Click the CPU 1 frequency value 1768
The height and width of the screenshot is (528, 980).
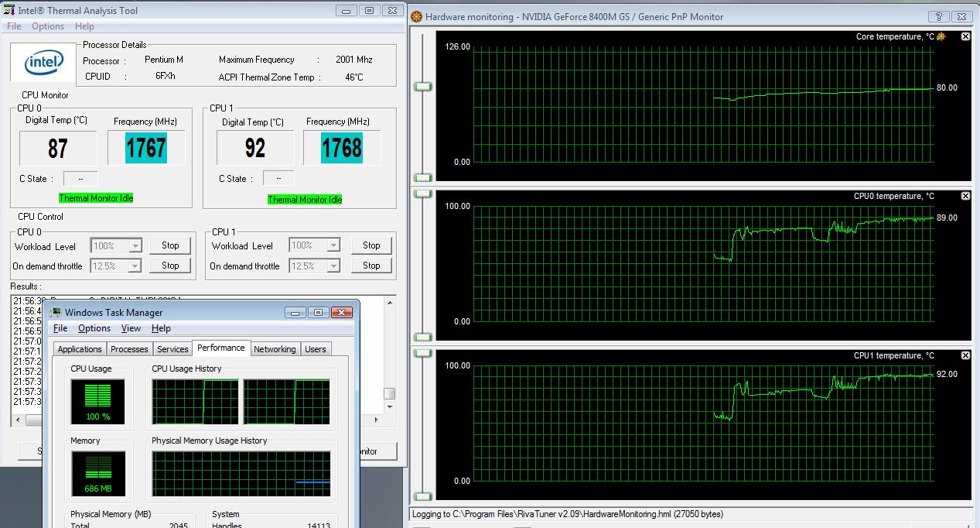point(342,148)
